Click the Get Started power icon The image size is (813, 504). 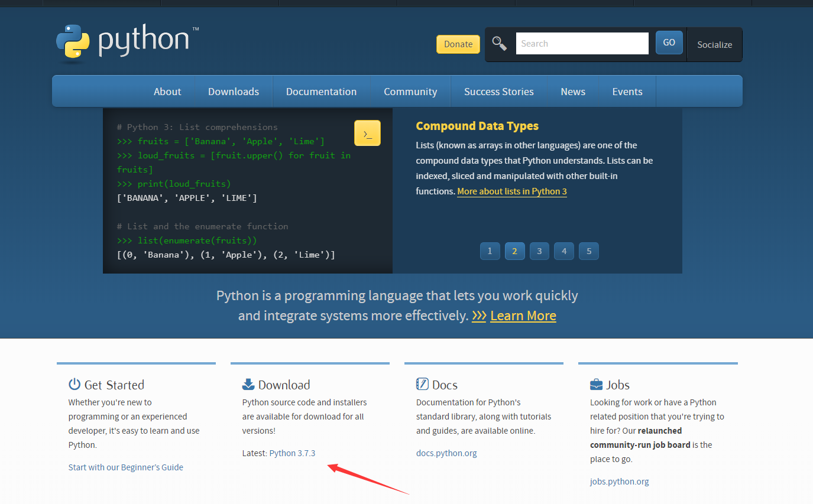click(x=75, y=385)
